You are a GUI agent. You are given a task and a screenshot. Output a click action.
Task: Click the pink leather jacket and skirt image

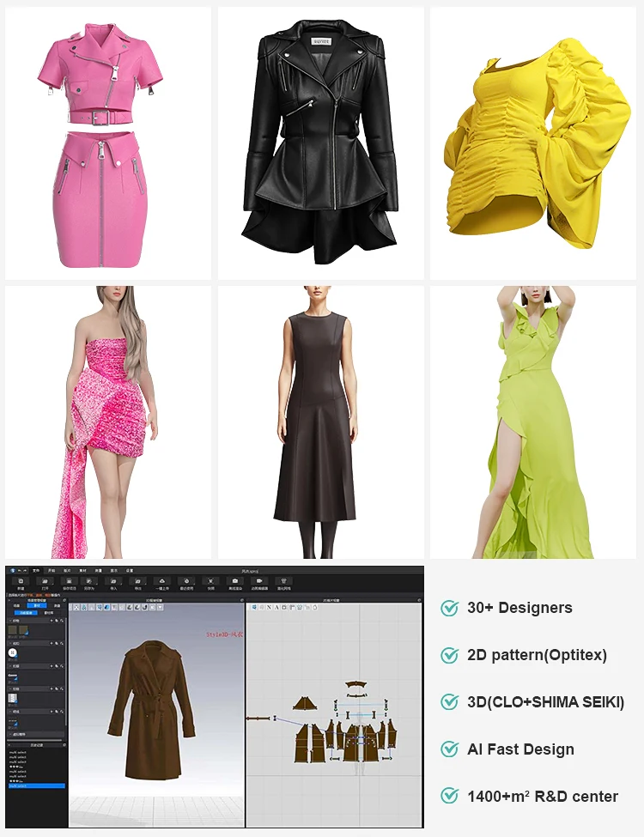coord(108,143)
